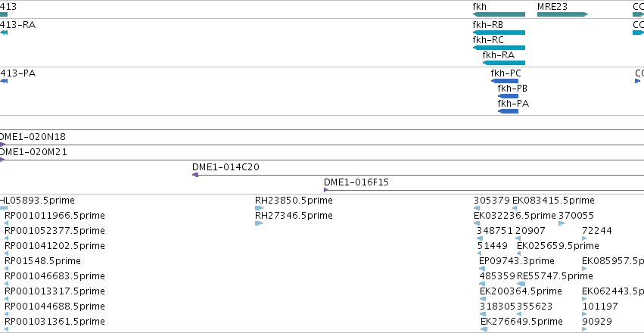The height and width of the screenshot is (333, 644).
Task: Click the DME1-016F15 clone arrowhead
Action: point(325,190)
